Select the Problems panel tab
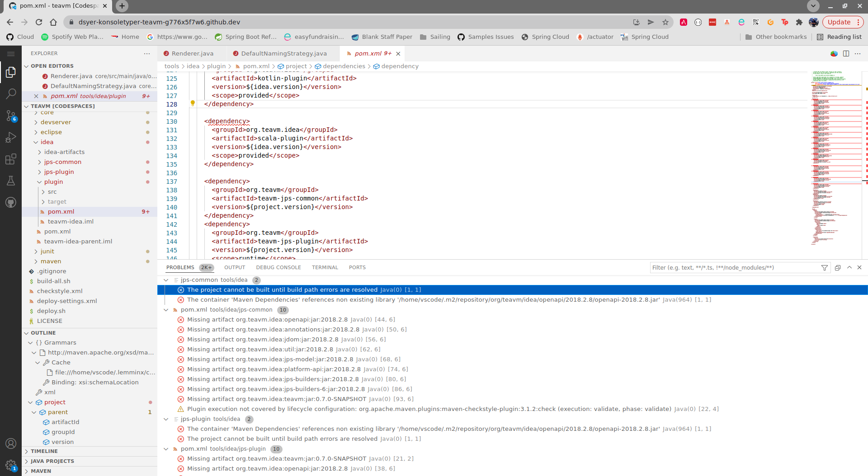The height and width of the screenshot is (476, 868). click(x=180, y=268)
